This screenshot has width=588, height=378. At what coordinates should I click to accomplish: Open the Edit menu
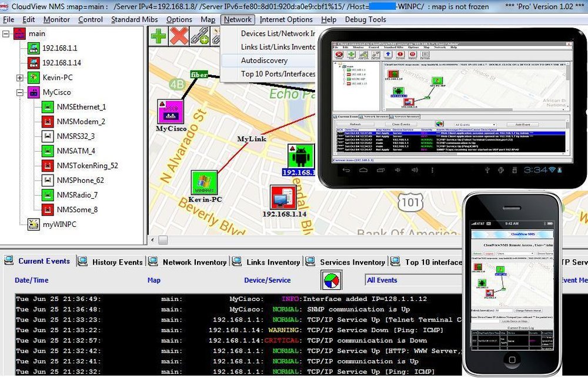click(x=28, y=19)
